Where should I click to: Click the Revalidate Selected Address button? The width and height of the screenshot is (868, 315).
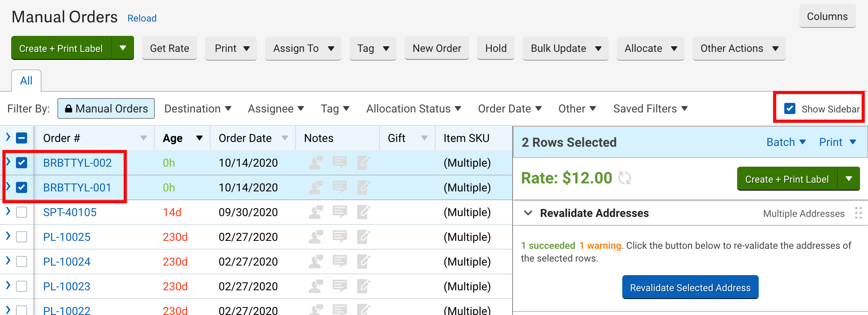pos(690,287)
